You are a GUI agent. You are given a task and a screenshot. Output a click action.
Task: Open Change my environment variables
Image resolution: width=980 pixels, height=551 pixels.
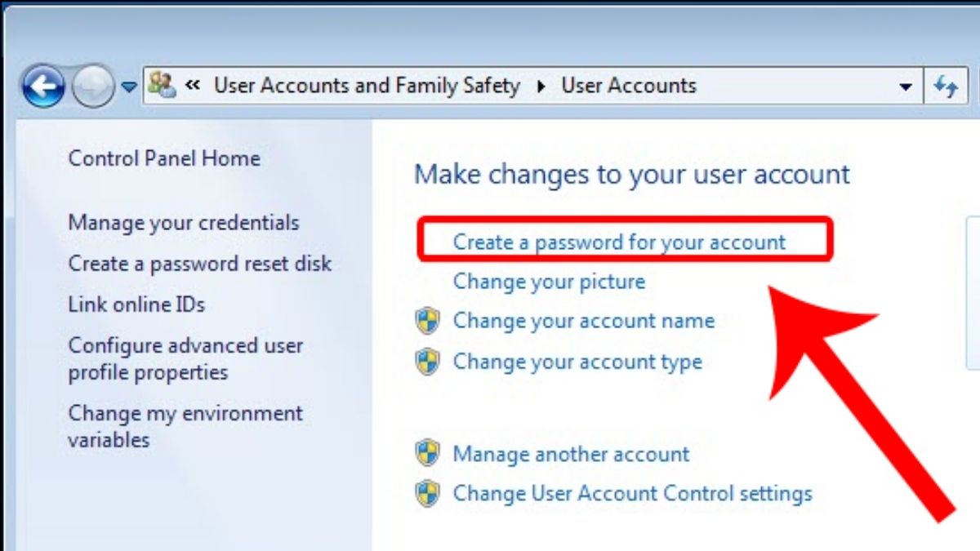click(185, 426)
